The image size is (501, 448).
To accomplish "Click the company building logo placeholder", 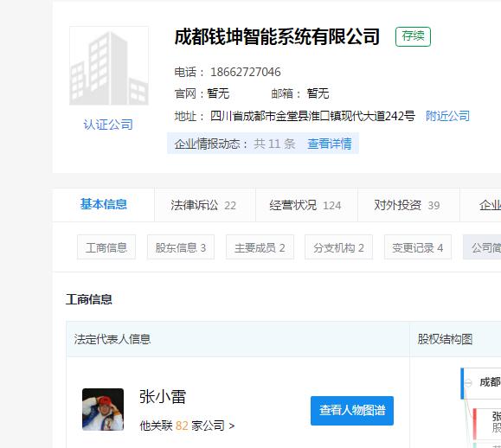I will point(109,66).
